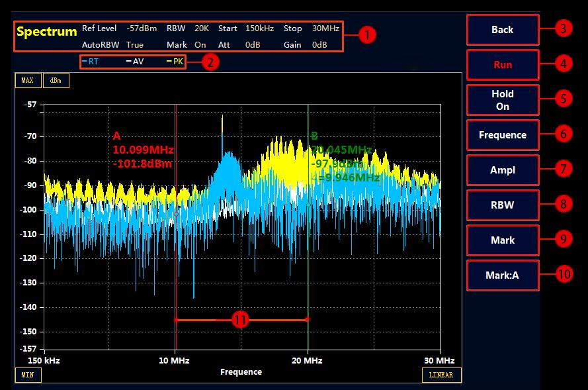588x390 pixels.
Task: Open the Ampl settings menu
Action: point(502,170)
